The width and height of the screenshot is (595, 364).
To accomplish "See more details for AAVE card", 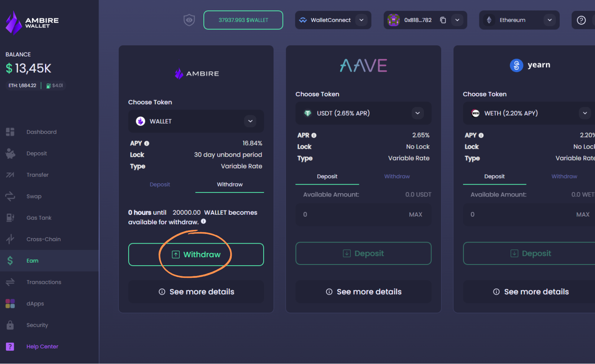I will pos(363,292).
